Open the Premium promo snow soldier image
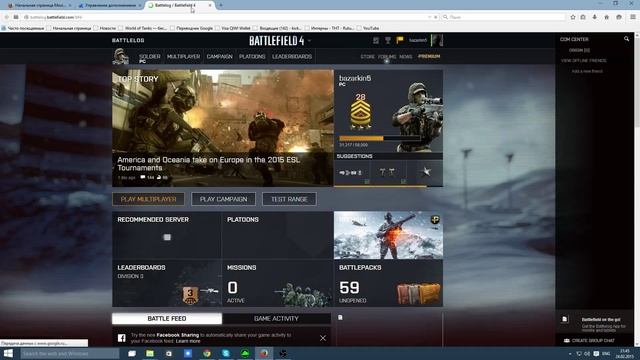The image size is (640, 360). 388,235
